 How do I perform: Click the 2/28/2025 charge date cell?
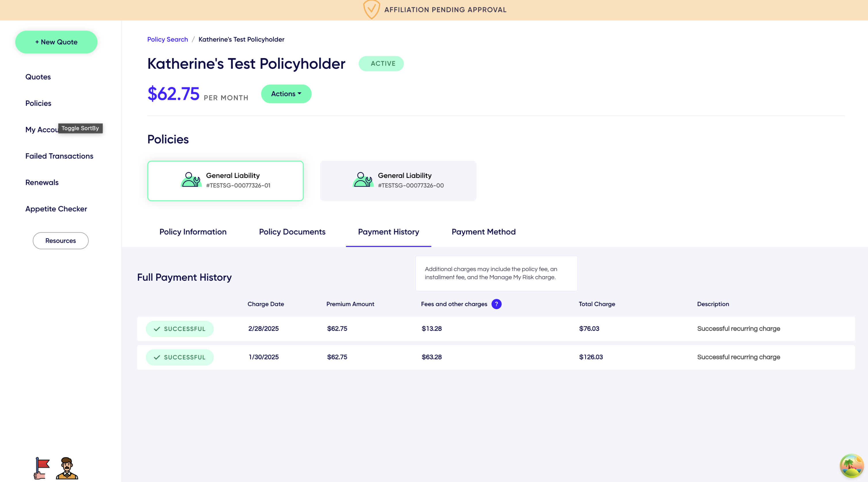click(263, 328)
